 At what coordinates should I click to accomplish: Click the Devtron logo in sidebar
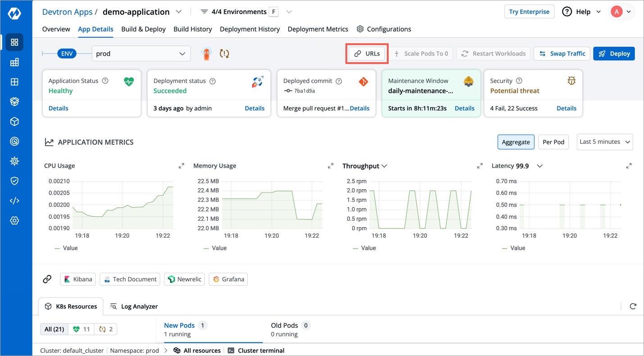click(x=14, y=14)
